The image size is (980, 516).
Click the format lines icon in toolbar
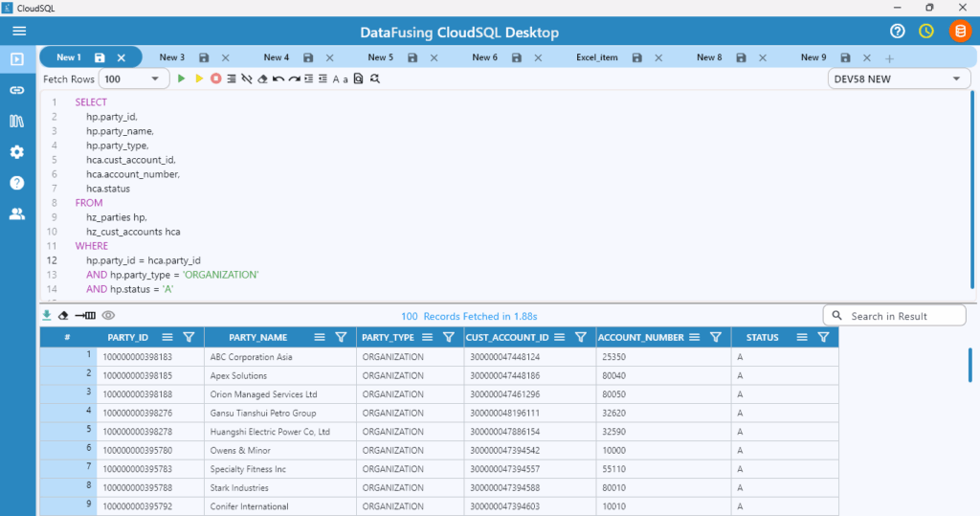point(232,79)
